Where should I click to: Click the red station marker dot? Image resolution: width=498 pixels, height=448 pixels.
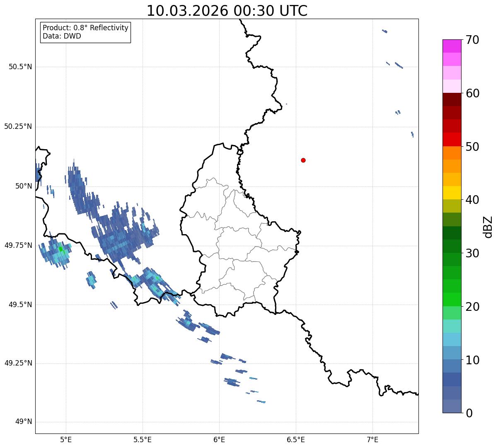click(303, 160)
